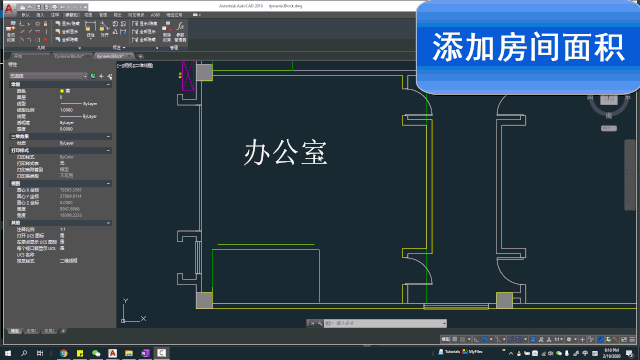640x360 pixels.
Task: Select the Concentric constraint red circle icon
Action: click(38, 24)
